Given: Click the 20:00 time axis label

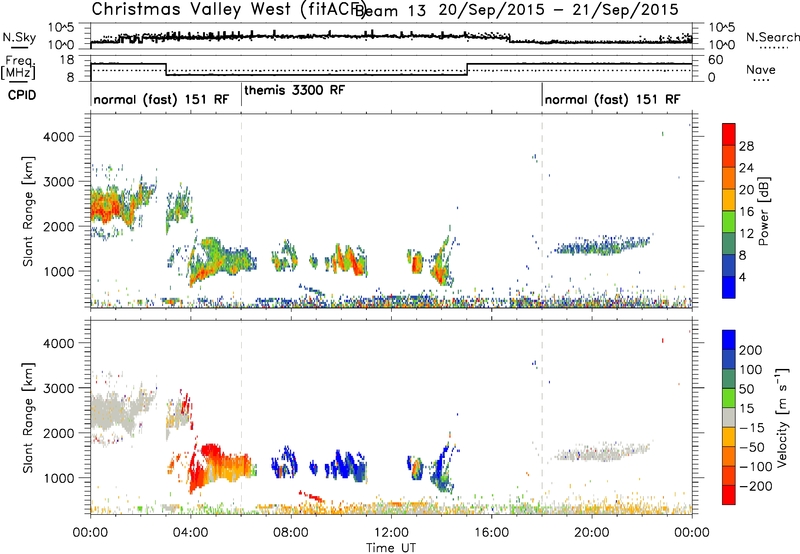Looking at the screenshot, I should [591, 533].
